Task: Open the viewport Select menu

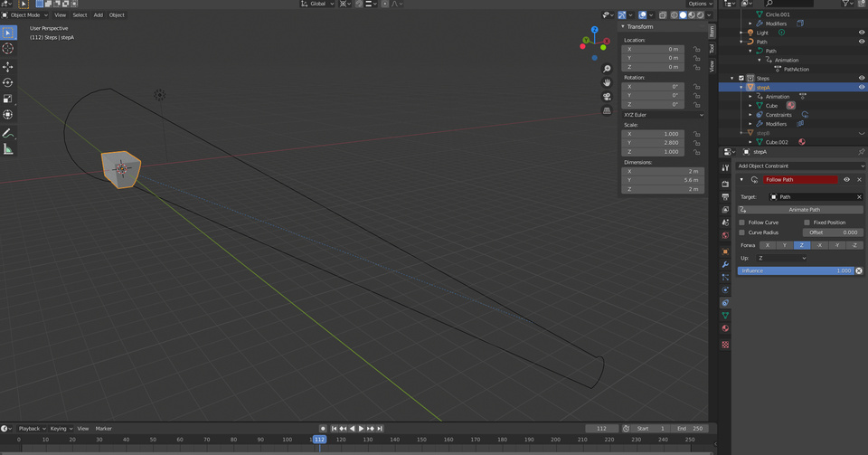Action: [x=80, y=15]
